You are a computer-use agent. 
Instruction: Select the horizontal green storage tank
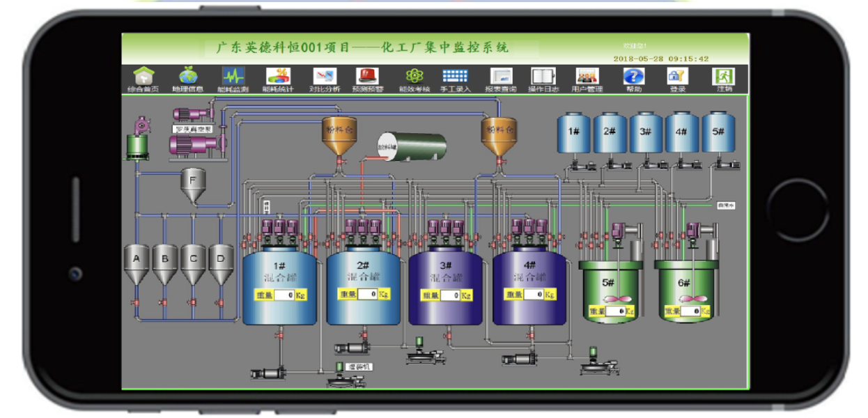[412, 146]
